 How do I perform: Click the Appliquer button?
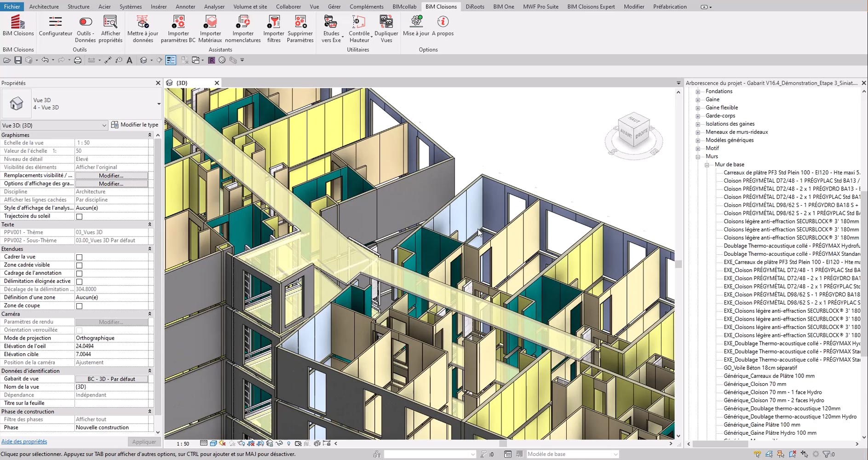pos(144,442)
